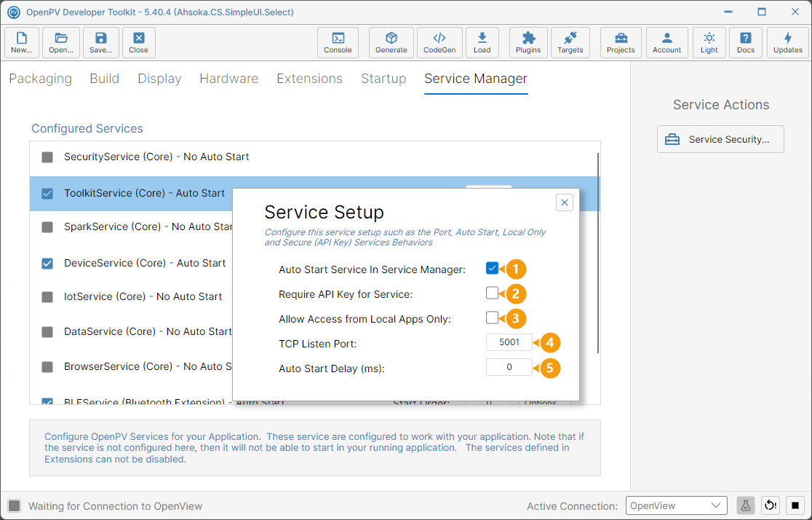Click the restart connection icon in status bar
Screen dimensions: 812x520
[771, 505]
